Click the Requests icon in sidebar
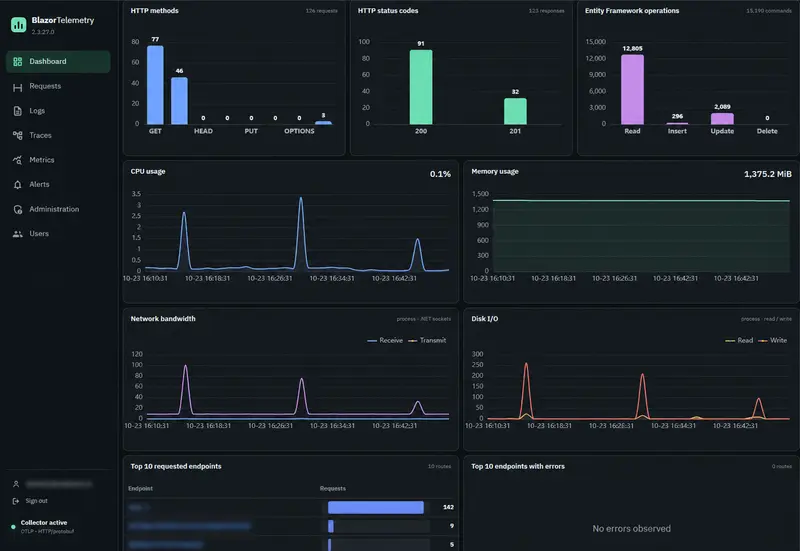This screenshot has height=551, width=800. click(17, 88)
